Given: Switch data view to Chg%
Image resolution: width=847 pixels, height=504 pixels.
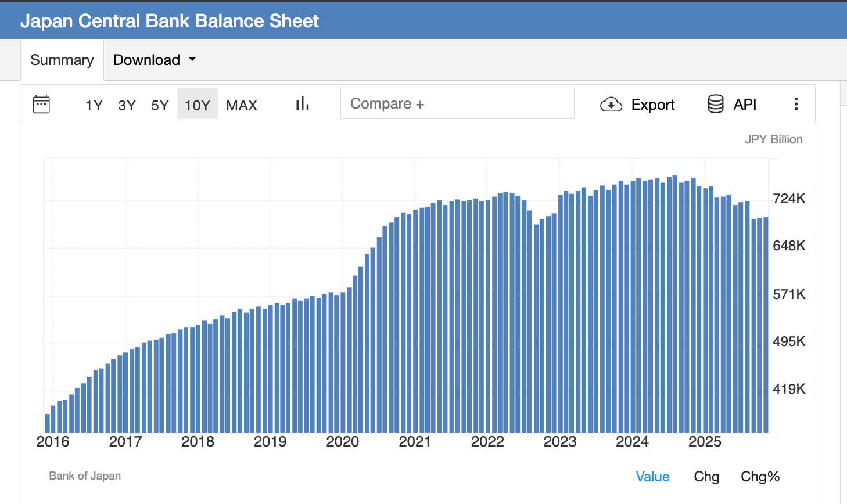Looking at the screenshot, I should click(760, 476).
